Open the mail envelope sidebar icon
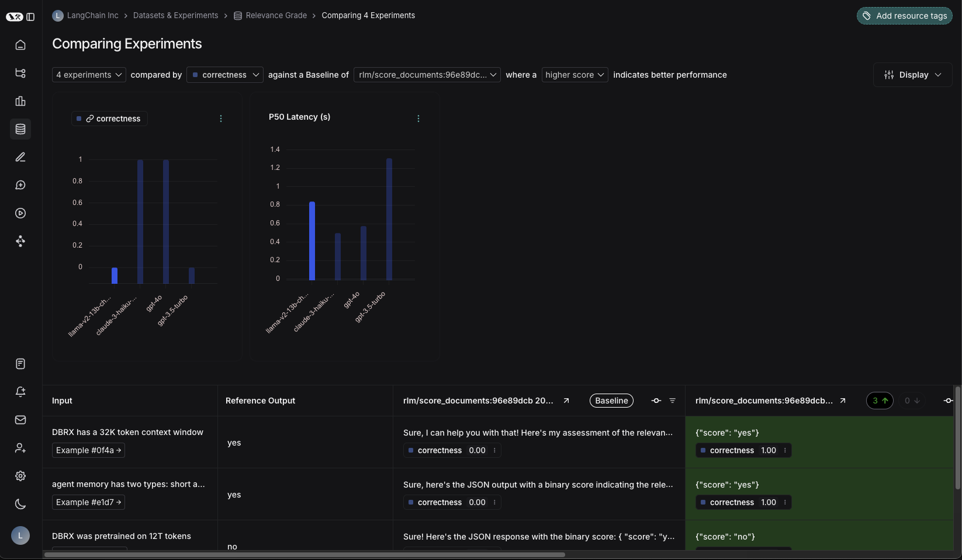 pyautogui.click(x=20, y=420)
